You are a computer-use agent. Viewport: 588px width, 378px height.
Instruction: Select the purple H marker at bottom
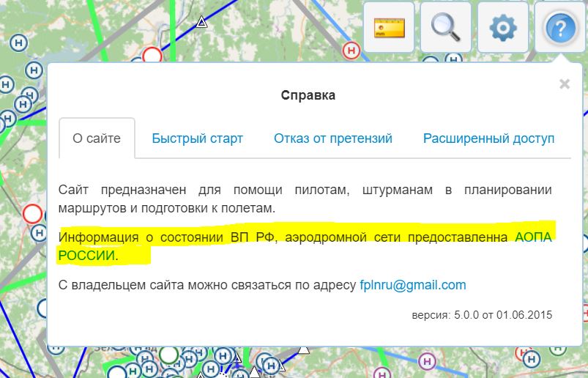coord(428,360)
